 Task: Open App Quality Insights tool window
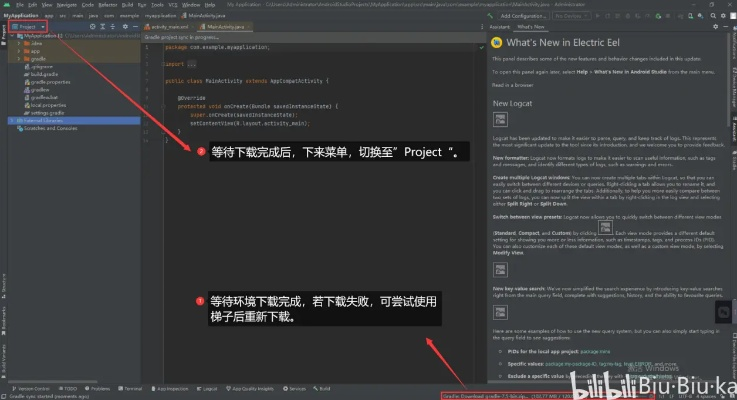[x=250, y=389]
